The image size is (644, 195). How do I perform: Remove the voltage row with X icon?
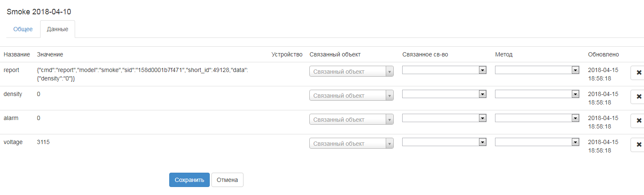[638, 144]
